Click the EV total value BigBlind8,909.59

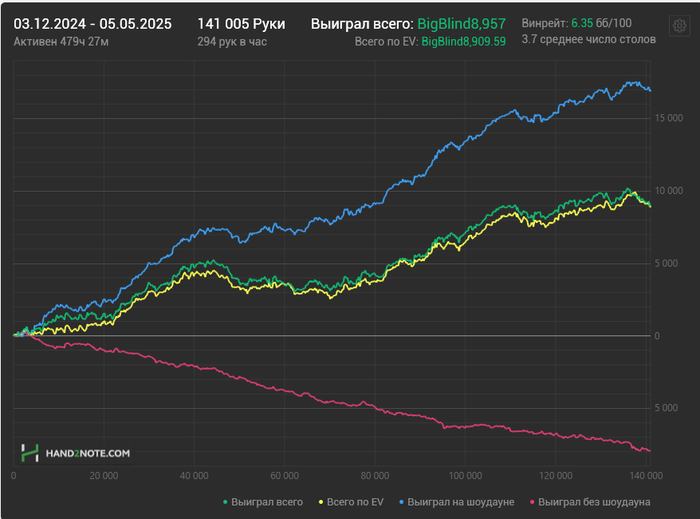463,42
